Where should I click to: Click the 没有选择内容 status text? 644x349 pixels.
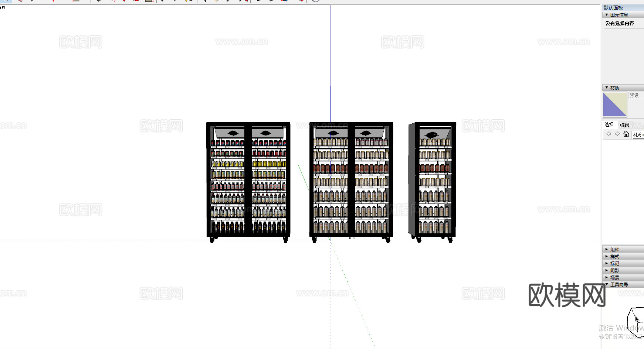tap(620, 23)
